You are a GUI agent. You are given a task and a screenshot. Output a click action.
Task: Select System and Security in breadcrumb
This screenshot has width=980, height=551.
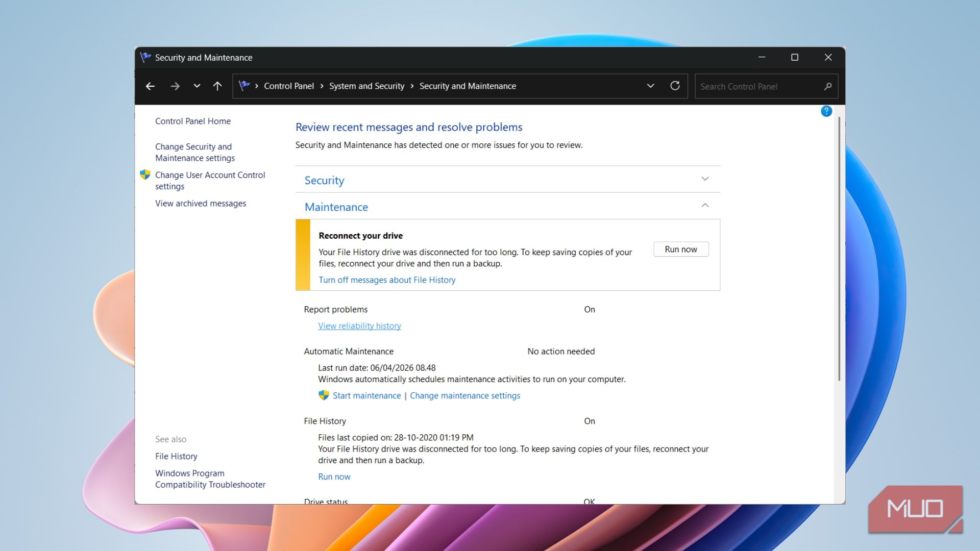(366, 86)
